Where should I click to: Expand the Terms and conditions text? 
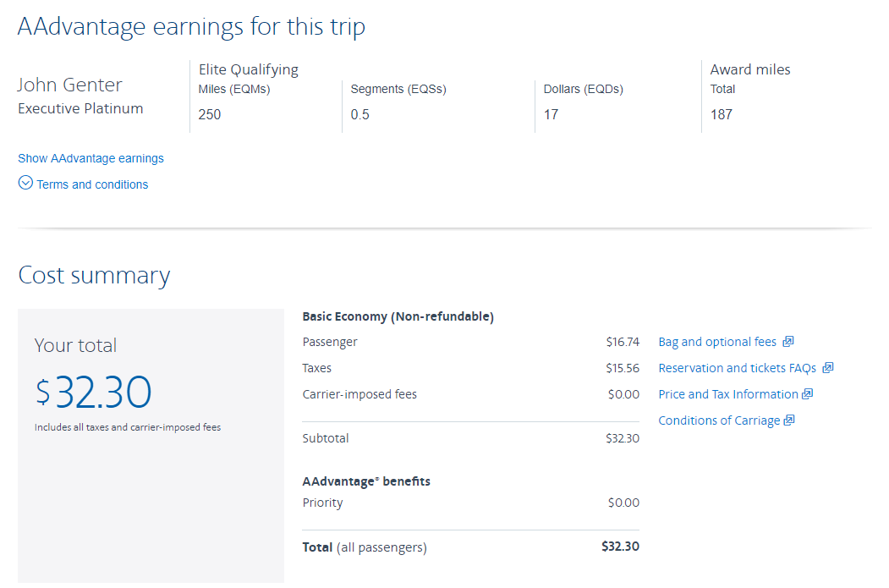[92, 184]
